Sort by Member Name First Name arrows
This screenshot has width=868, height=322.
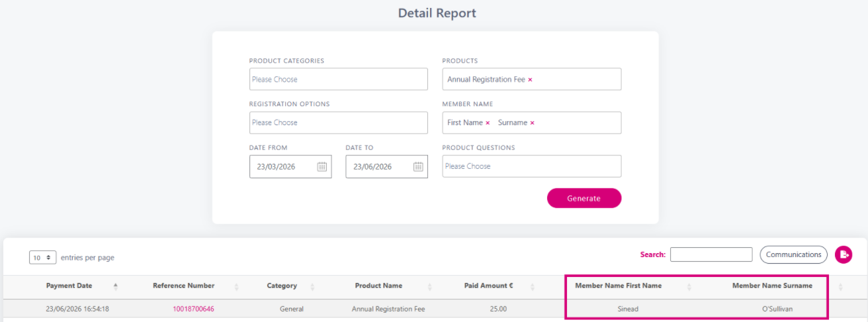click(689, 286)
